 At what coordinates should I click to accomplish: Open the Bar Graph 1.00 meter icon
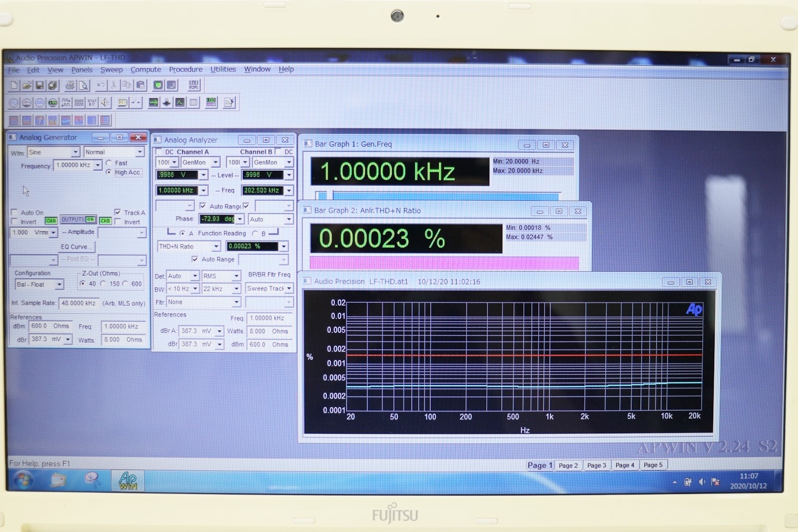pyautogui.click(x=211, y=103)
